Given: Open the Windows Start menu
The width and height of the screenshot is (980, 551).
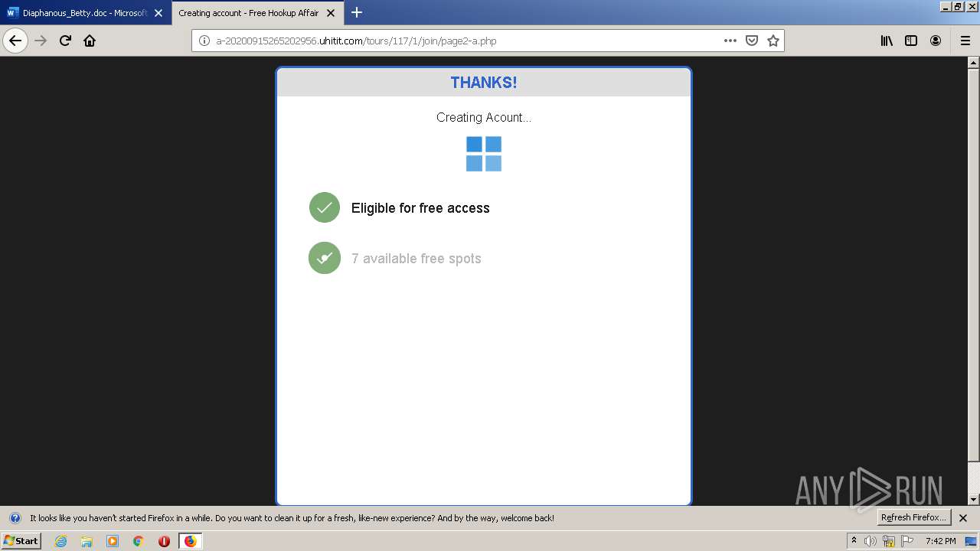Looking at the screenshot, I should click(x=21, y=540).
